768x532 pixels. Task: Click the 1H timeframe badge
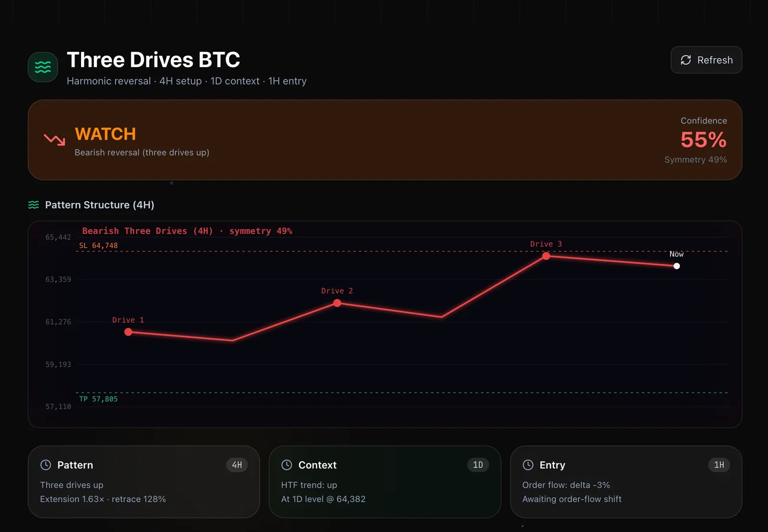pos(719,465)
